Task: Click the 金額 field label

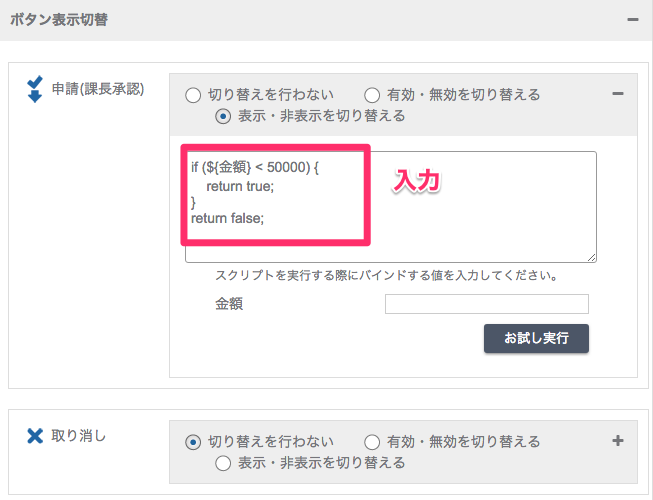Action: click(229, 304)
